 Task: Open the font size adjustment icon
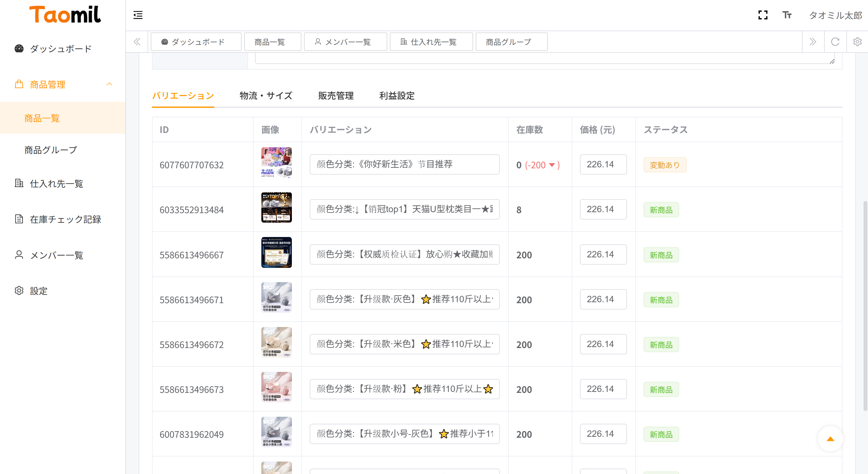coord(787,15)
